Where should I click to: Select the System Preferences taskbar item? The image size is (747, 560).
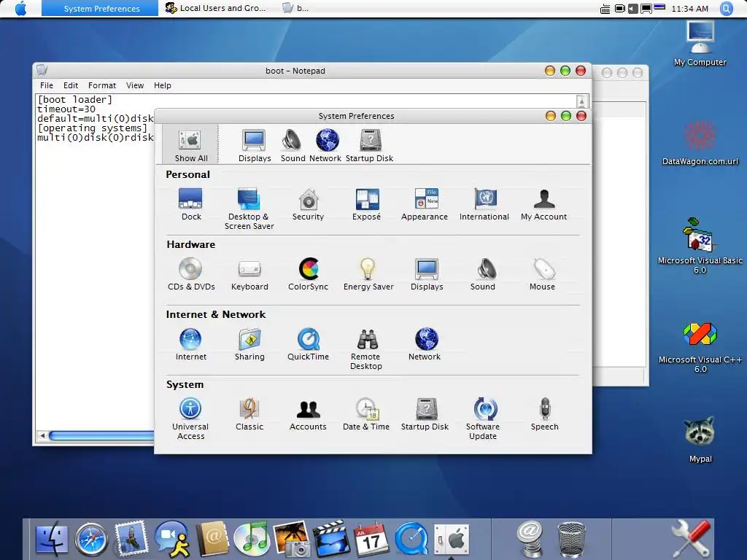point(100,8)
